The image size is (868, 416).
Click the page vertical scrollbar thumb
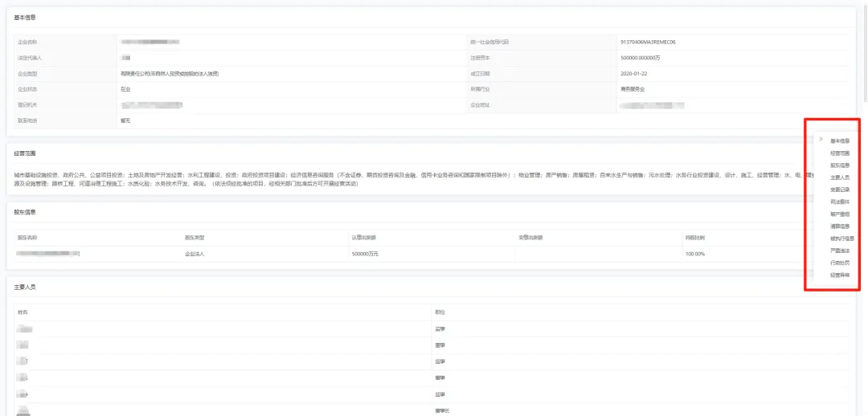[x=866, y=52]
